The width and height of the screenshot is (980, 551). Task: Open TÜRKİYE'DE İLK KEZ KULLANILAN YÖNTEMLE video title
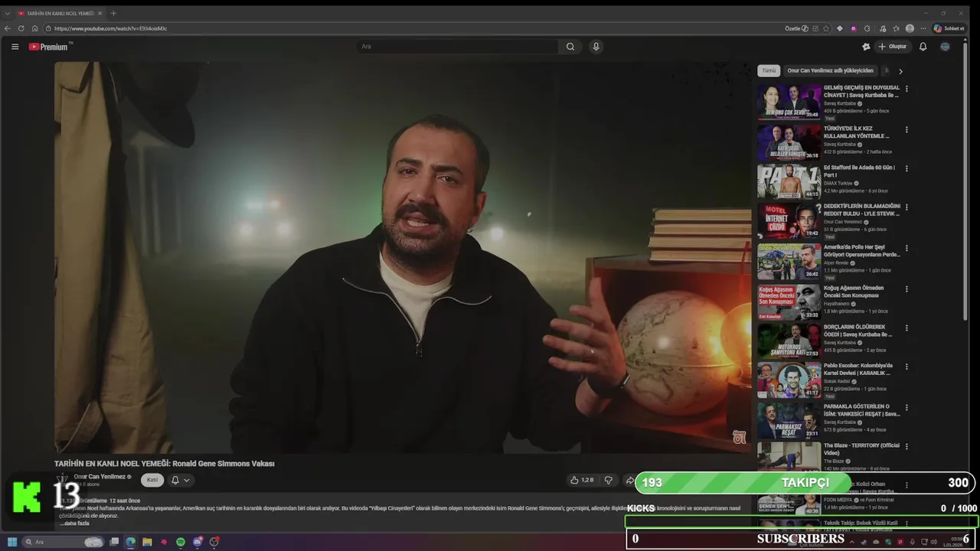(x=856, y=132)
